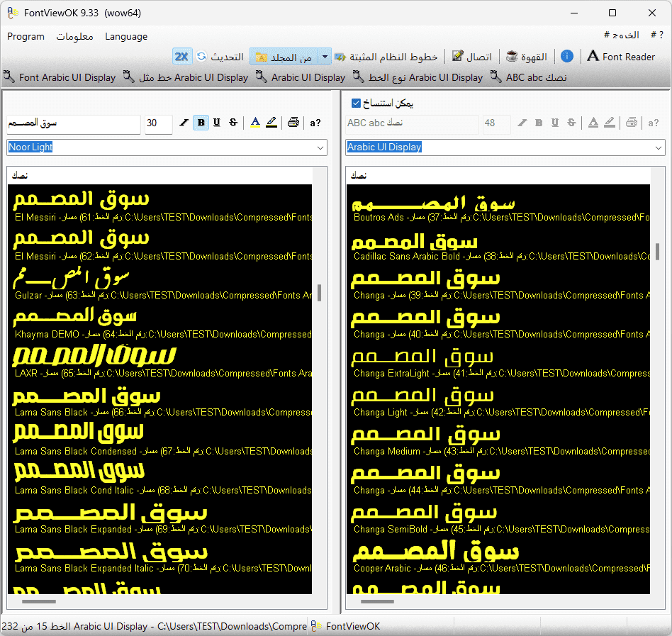Screen dimensions: 672x636
Task: Click left list vertical scrollbar thumb
Action: [x=319, y=293]
